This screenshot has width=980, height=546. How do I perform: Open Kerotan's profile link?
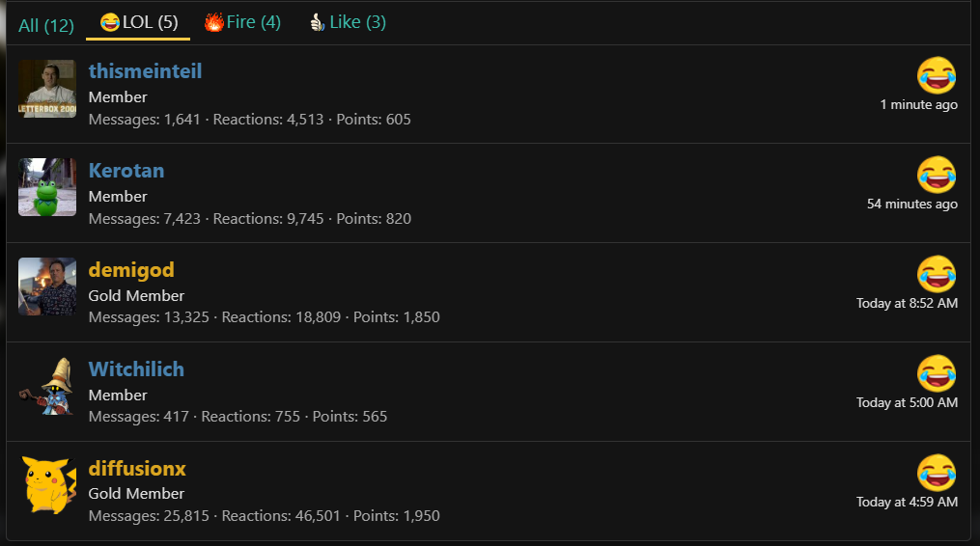pos(126,171)
